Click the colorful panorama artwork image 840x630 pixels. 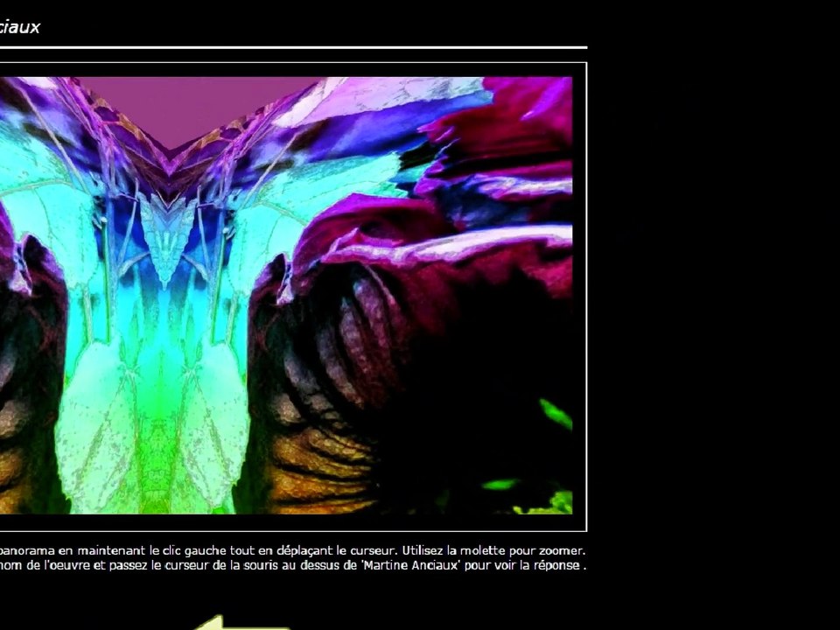click(286, 296)
